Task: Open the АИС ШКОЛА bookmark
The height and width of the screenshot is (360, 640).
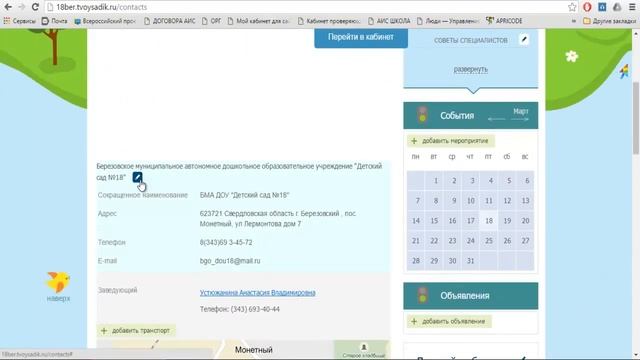Action: tap(389, 21)
